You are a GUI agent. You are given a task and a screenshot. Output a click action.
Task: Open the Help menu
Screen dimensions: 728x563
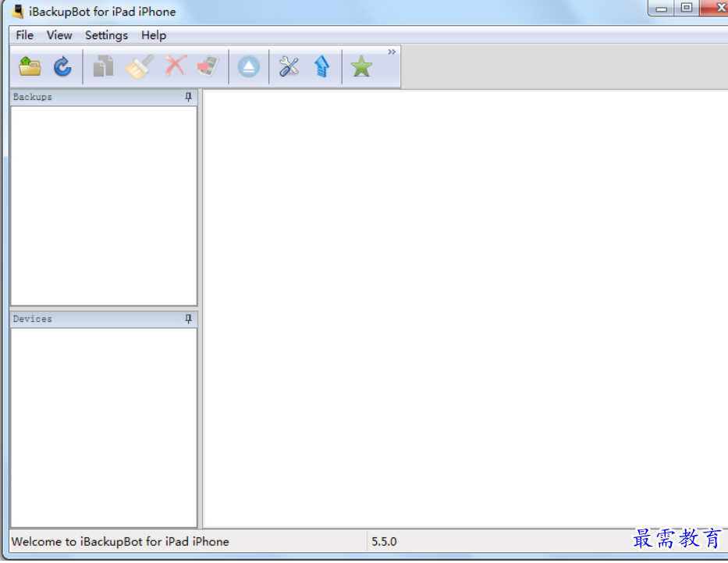point(154,35)
